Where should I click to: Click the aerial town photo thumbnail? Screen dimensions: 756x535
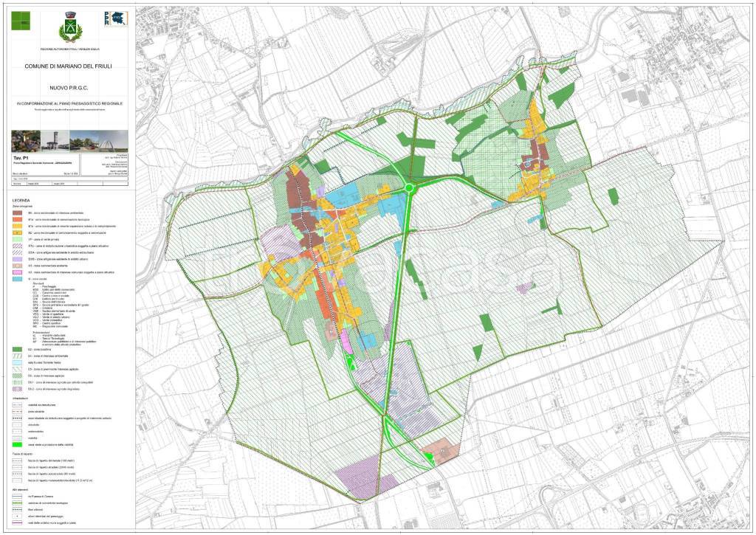coord(27,139)
